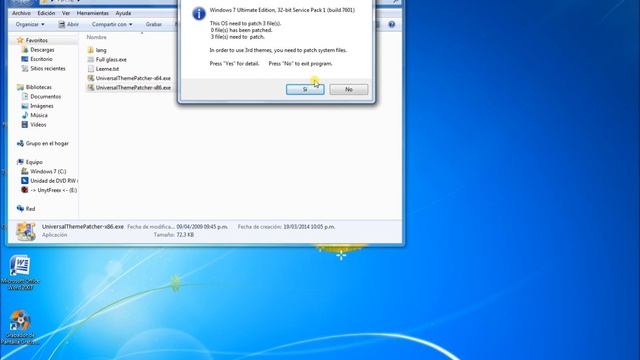Screen dimensions: 640x360
Task: Click the Nombre column header
Action: click(x=97, y=37)
